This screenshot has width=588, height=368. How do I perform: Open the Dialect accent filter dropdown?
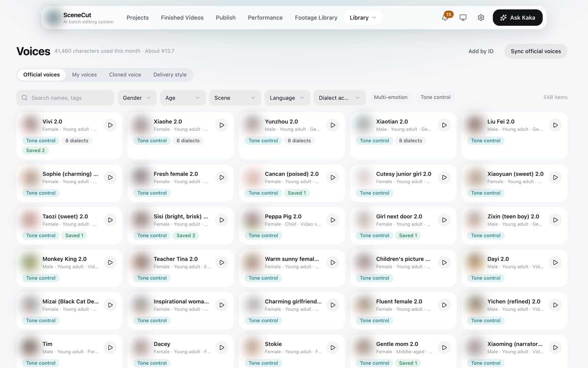coord(339,98)
